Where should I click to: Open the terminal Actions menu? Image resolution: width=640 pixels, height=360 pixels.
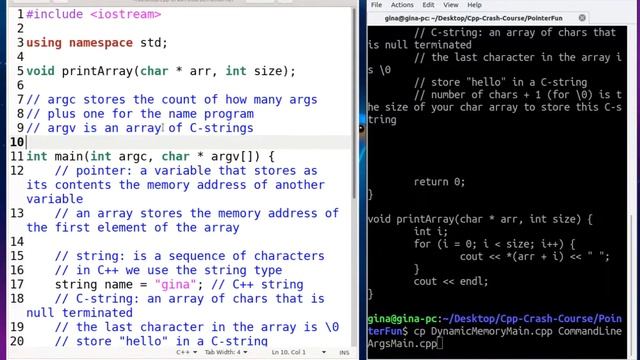[402, 5]
